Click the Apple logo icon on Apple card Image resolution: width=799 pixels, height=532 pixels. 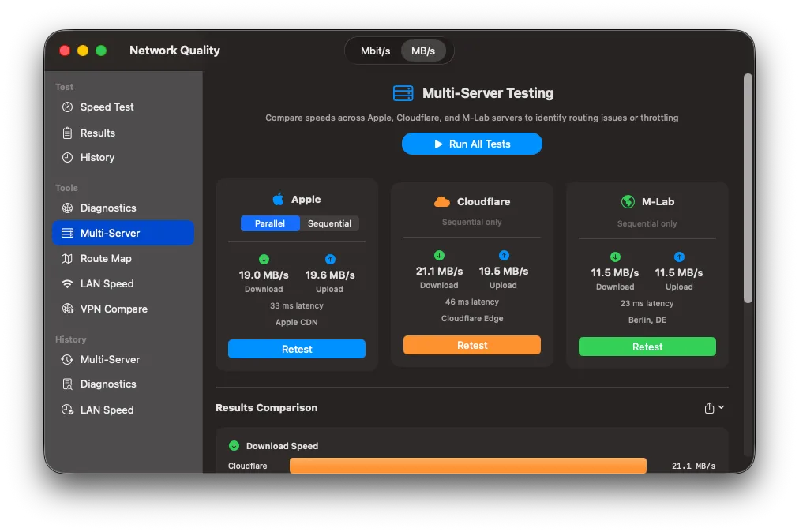(278, 199)
